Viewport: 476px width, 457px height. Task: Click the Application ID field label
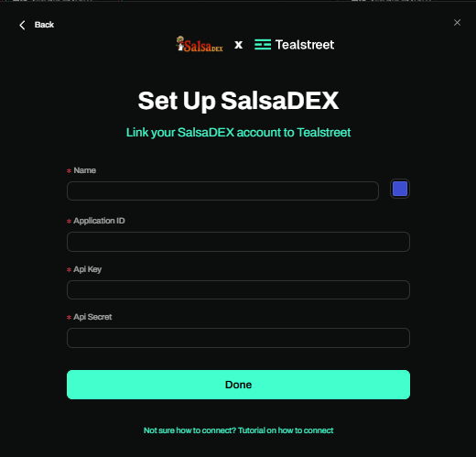tap(99, 221)
